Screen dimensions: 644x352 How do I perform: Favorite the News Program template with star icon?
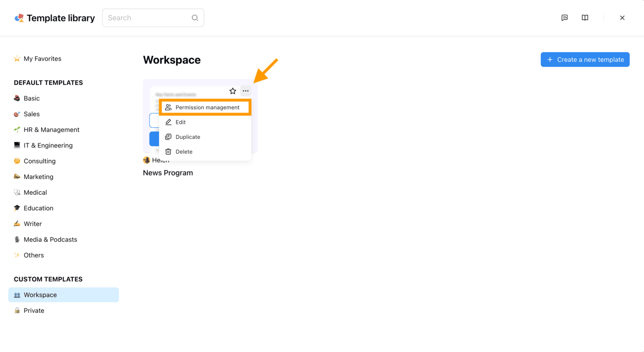pyautogui.click(x=233, y=91)
